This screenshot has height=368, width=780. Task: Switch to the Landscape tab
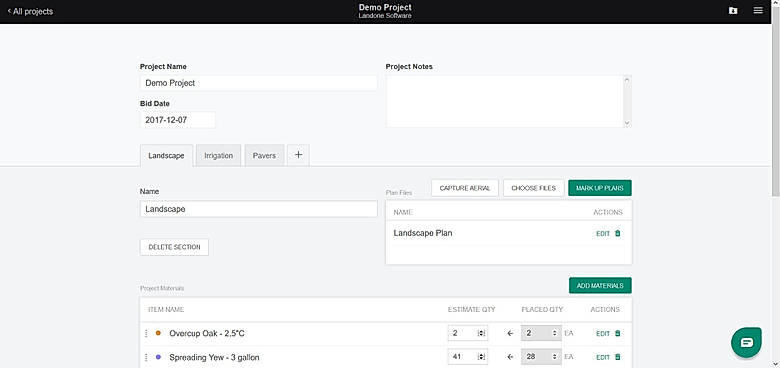click(x=166, y=156)
